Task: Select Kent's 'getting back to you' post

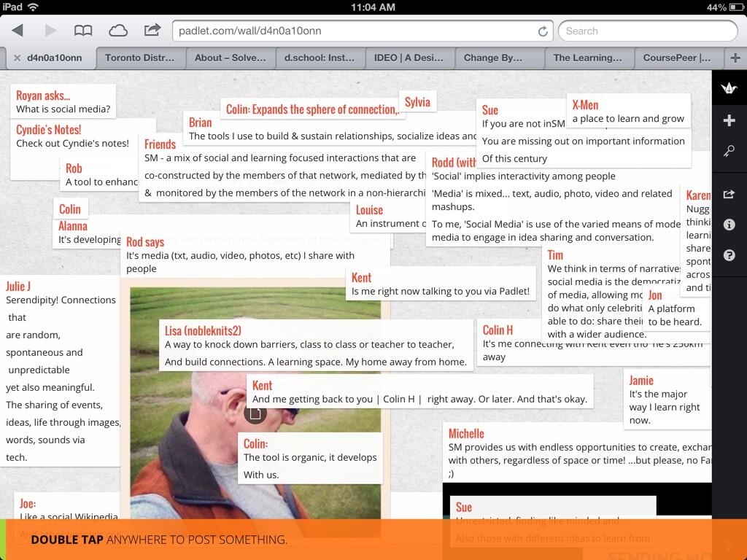Action: coord(419,392)
